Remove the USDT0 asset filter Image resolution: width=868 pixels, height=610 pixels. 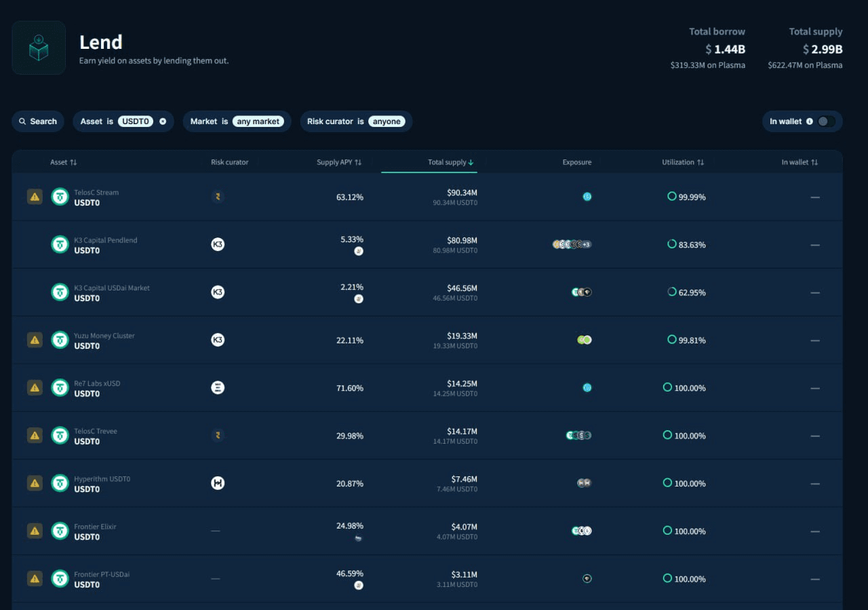click(x=163, y=121)
